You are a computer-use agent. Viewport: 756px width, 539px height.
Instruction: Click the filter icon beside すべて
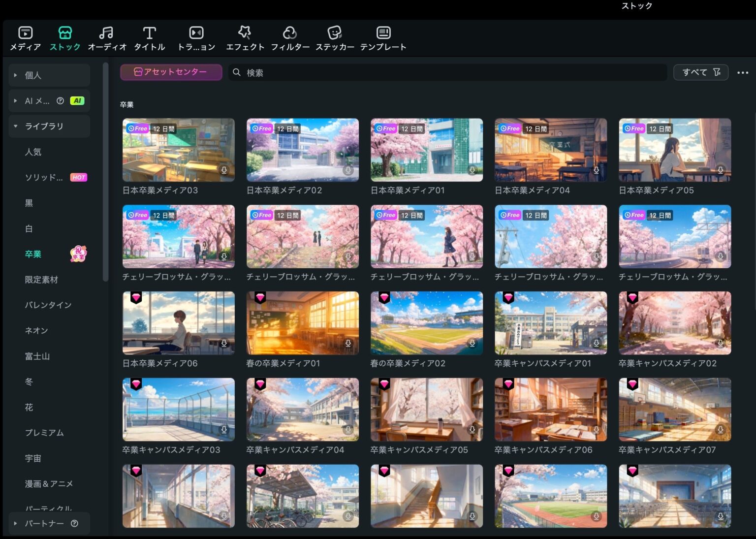[x=717, y=72]
